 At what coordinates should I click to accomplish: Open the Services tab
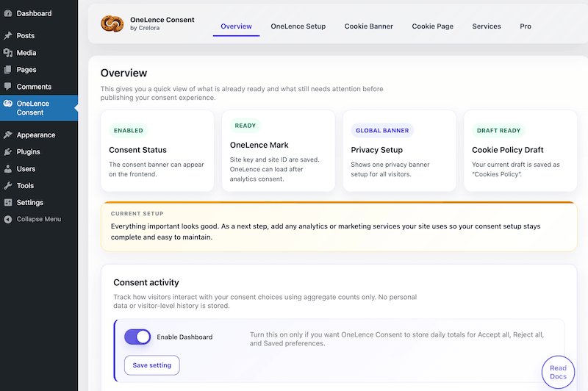tap(487, 26)
